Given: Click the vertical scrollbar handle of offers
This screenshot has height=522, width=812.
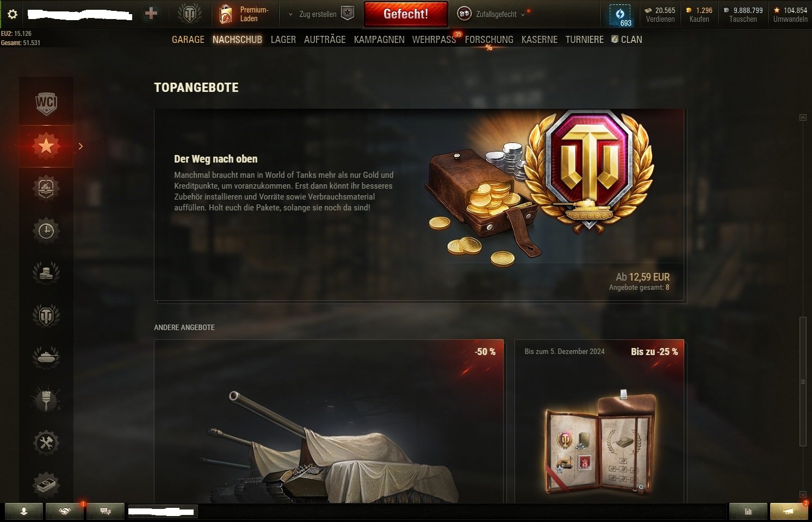Looking at the screenshot, I should pyautogui.click(x=803, y=382).
